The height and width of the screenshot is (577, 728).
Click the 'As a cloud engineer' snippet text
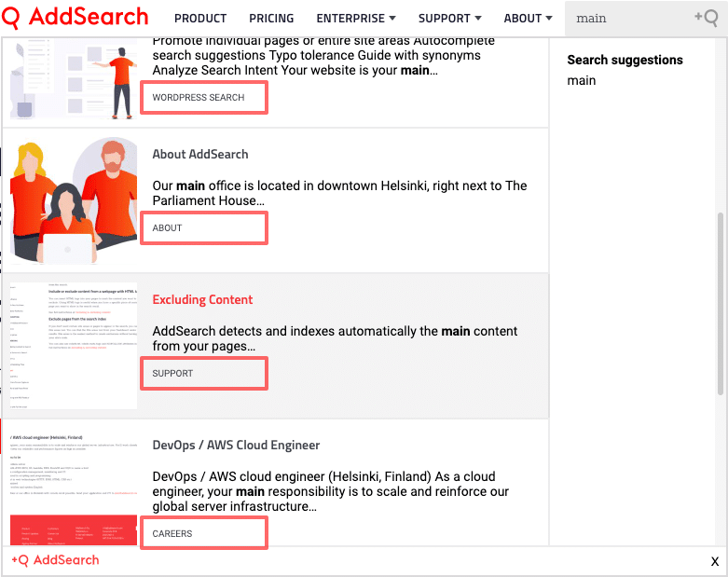click(331, 491)
